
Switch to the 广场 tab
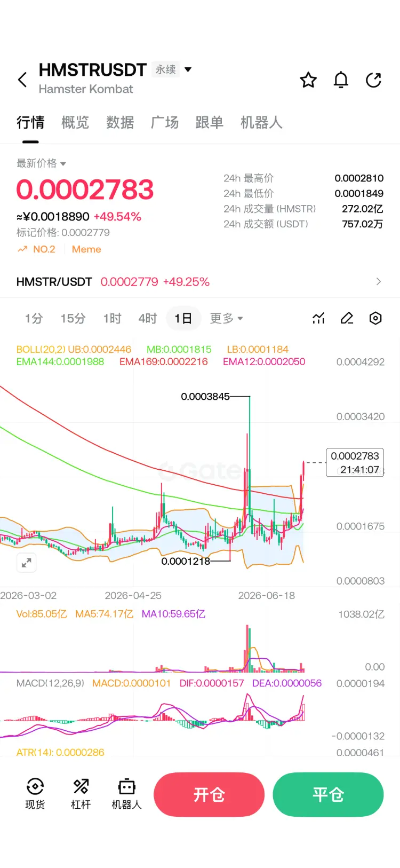165,123
